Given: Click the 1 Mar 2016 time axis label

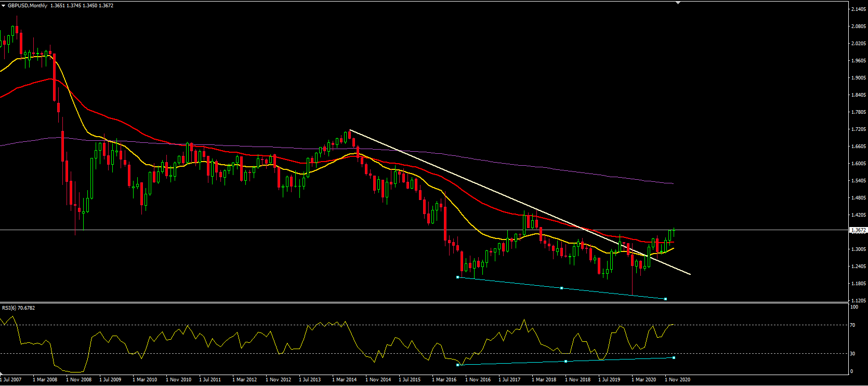Looking at the screenshot, I should coord(444,380).
